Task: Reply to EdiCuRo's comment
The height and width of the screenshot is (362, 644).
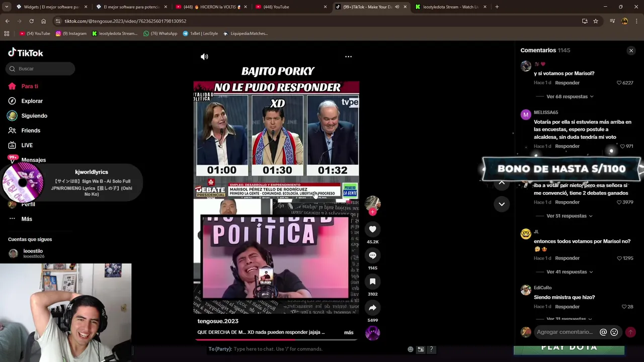Action: (567, 307)
